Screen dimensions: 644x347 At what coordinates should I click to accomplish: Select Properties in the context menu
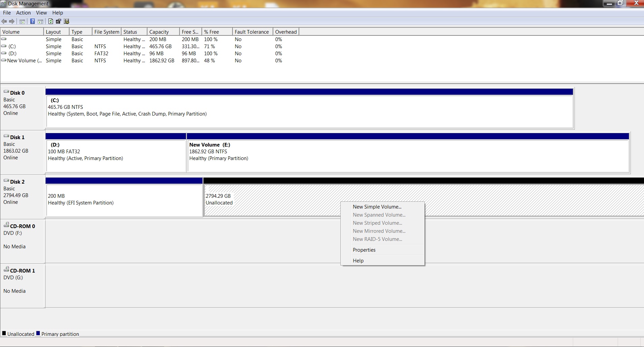pos(364,250)
